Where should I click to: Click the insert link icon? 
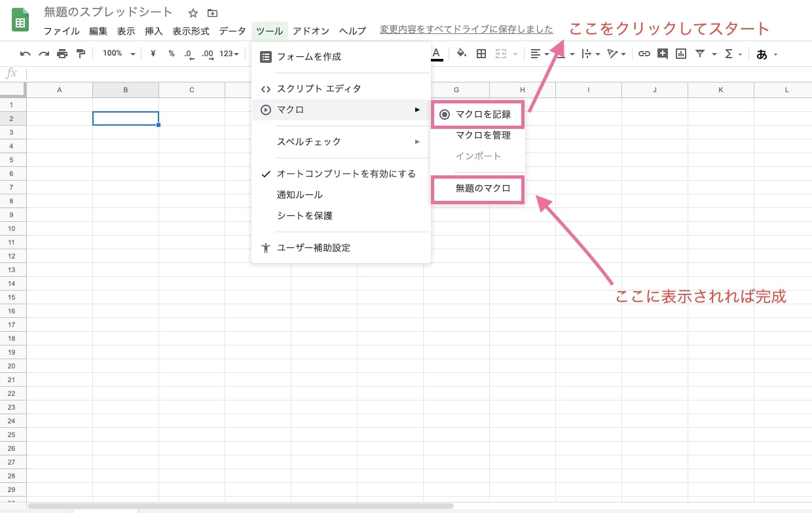(x=644, y=54)
